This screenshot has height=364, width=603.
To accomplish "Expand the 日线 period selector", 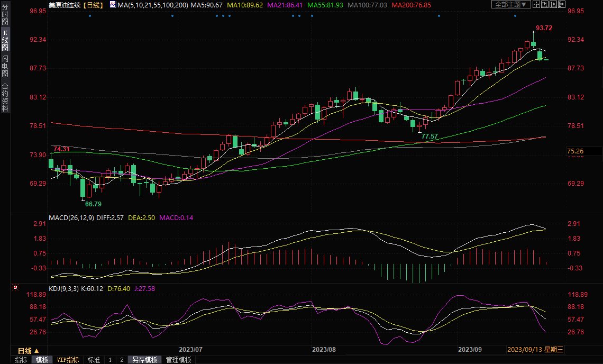I will (x=28, y=351).
